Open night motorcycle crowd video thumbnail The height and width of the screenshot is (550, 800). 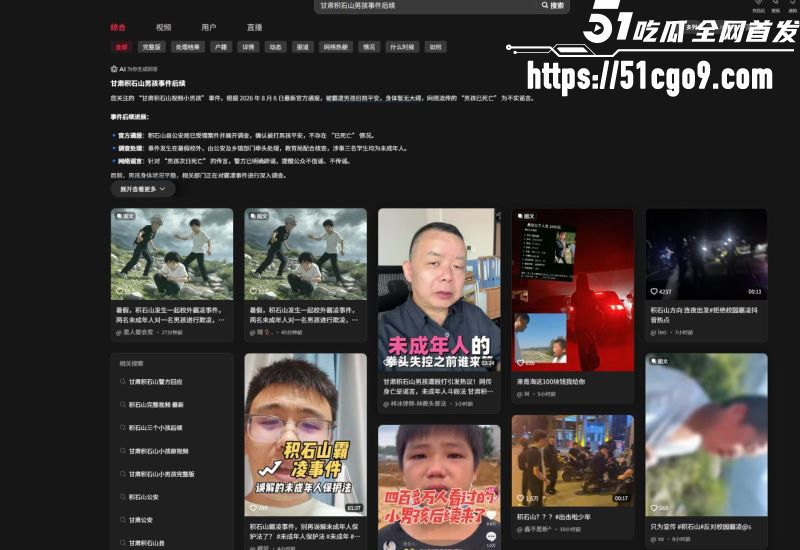573,460
